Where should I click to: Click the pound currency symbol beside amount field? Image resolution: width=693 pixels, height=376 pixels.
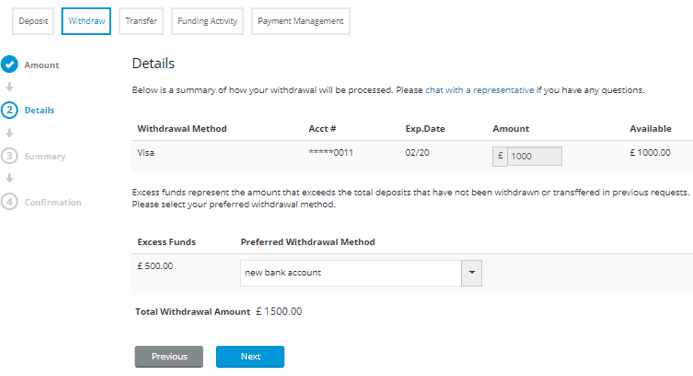pos(500,156)
